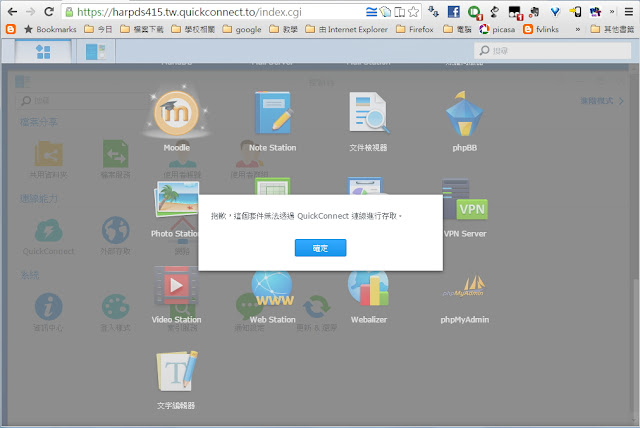
Task: Open the DSM main menu button
Action: tap(43, 52)
